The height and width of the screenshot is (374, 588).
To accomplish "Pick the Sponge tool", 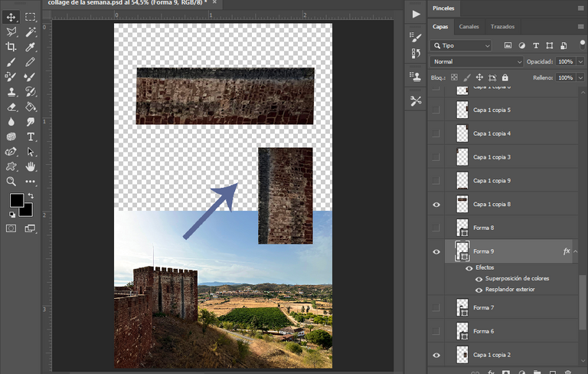I will pos(11,136).
